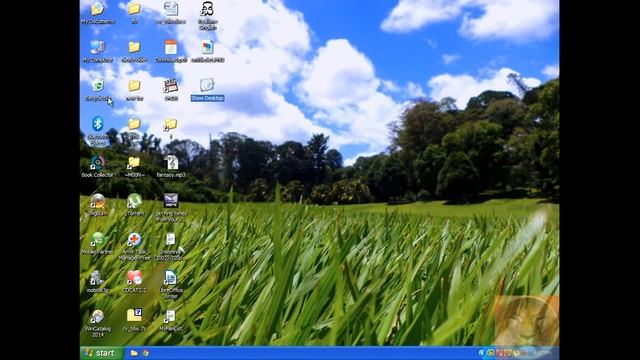Image resolution: width=640 pixels, height=360 pixels.
Task: Open the clapperboard movie shortcut icon
Action: 171,85
